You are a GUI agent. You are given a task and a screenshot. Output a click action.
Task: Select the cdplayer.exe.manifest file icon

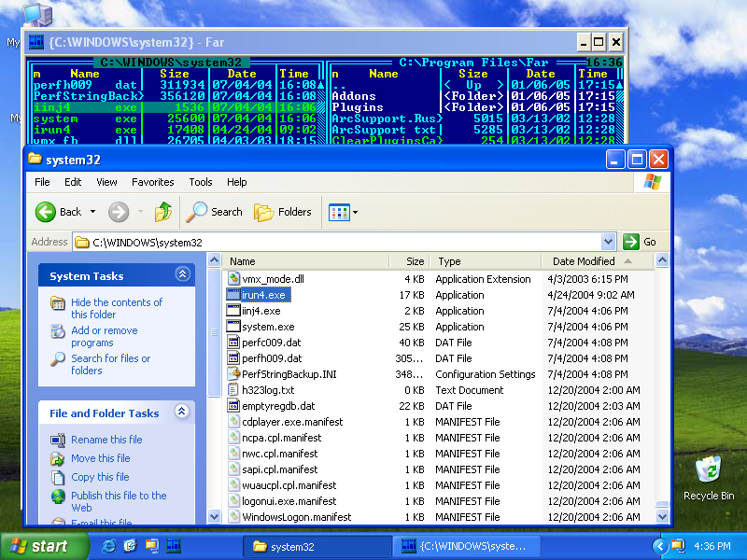tap(233, 422)
